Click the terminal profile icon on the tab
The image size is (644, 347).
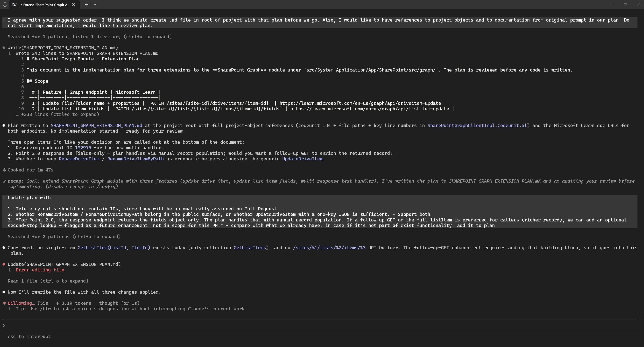click(x=14, y=5)
